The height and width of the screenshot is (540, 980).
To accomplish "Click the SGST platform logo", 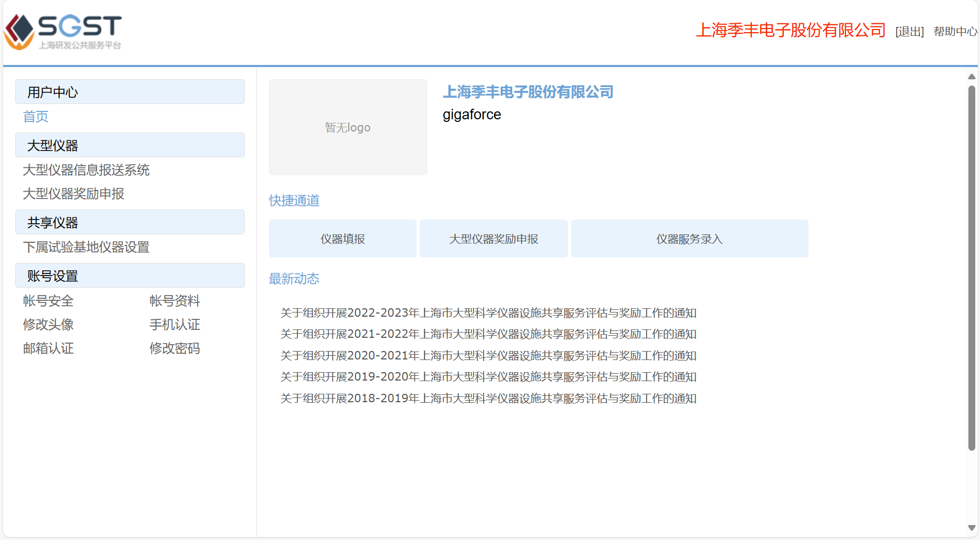I will coord(63,32).
